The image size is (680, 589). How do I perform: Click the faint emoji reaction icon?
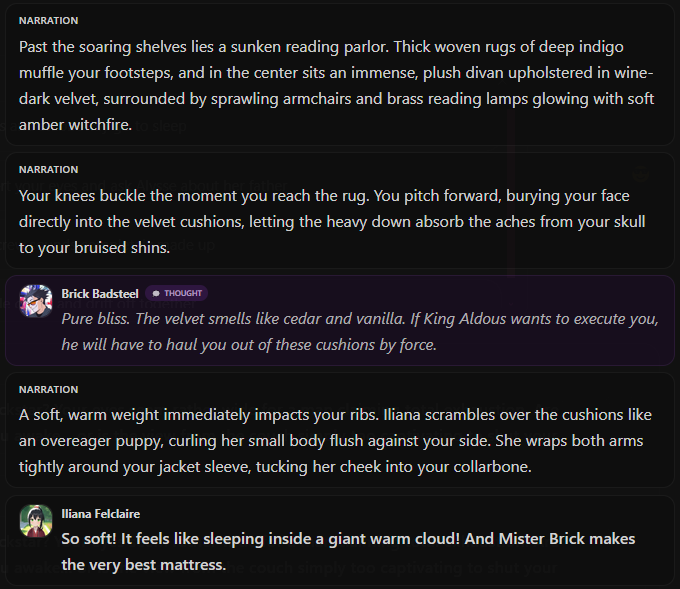coord(640,174)
